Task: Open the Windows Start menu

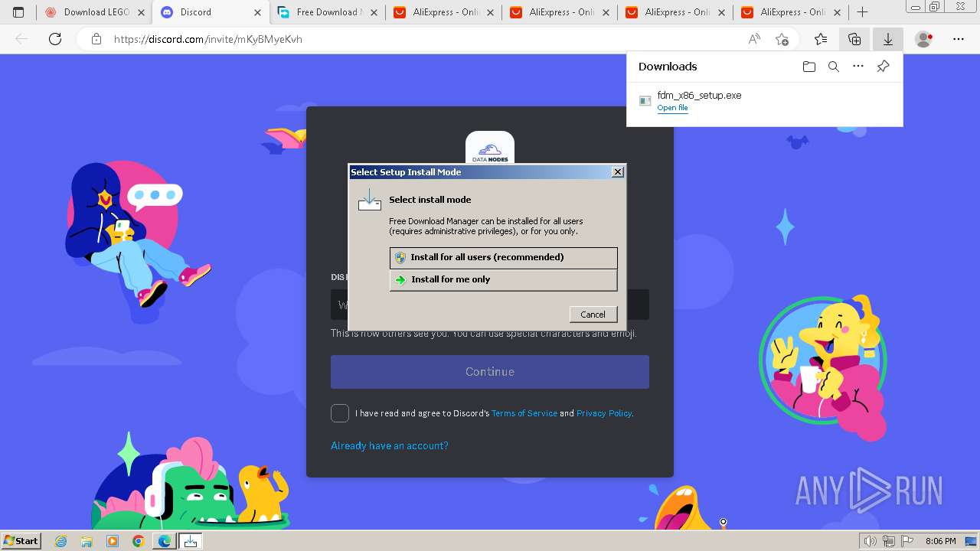Action: pyautogui.click(x=21, y=540)
